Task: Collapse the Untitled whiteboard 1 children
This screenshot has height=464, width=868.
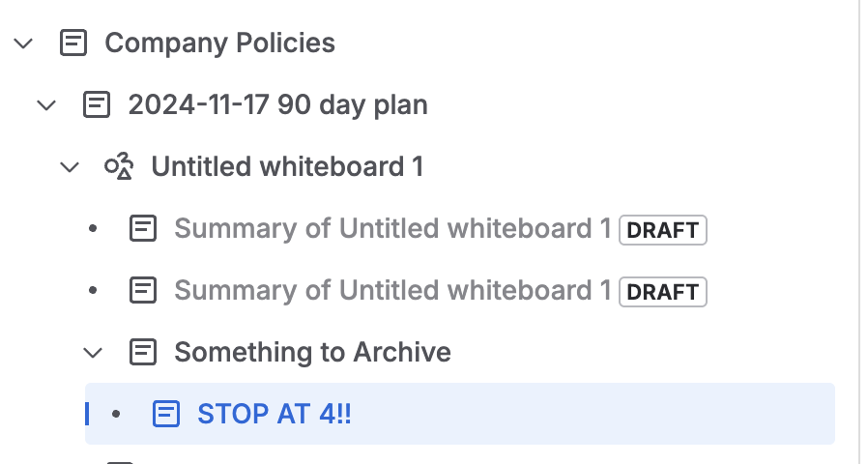Action: click(x=70, y=167)
